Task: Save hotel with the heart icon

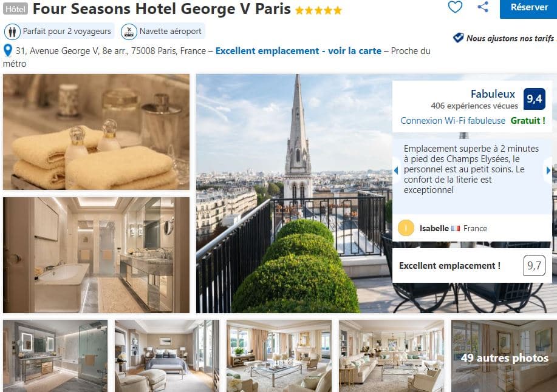Action: pos(455,7)
